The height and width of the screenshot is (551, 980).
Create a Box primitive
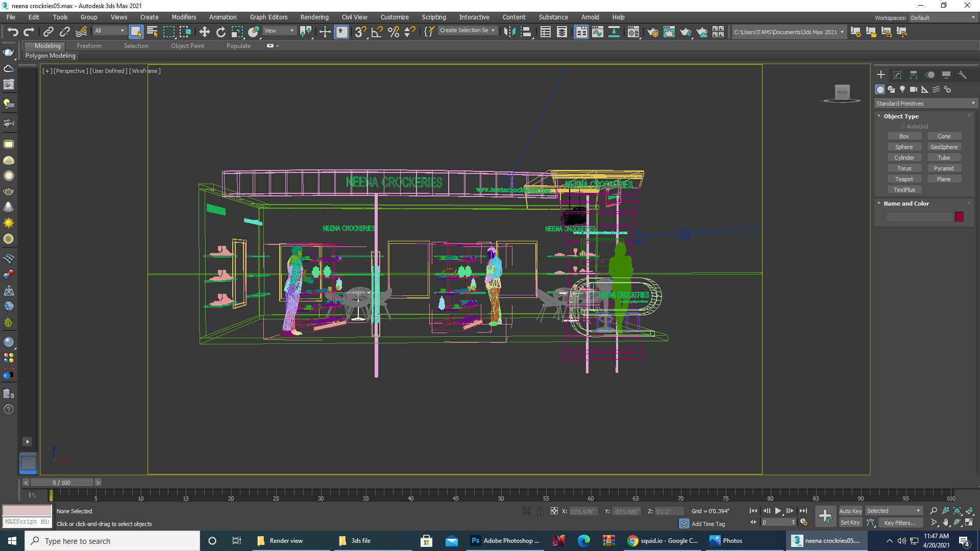click(x=904, y=136)
